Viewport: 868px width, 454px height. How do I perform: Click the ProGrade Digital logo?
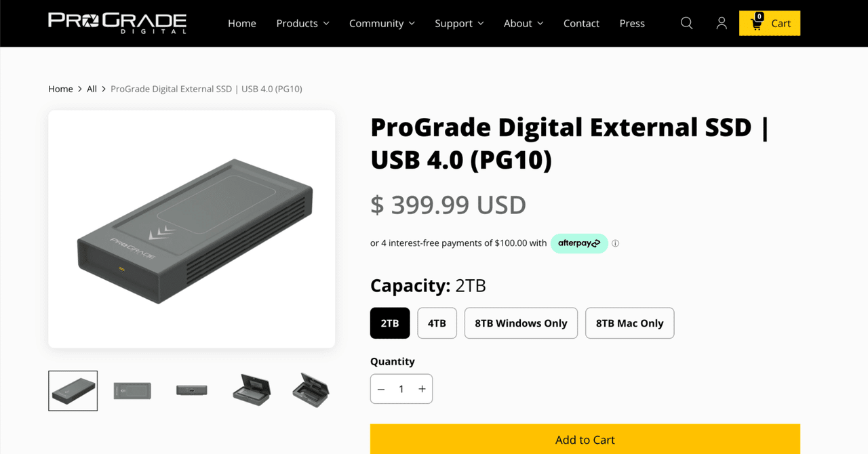point(116,22)
